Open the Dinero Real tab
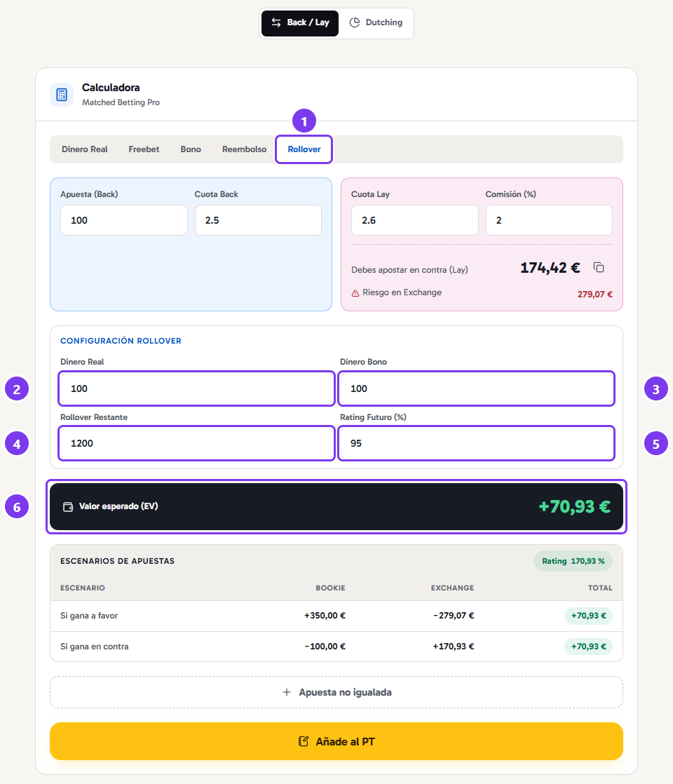 [x=85, y=149]
